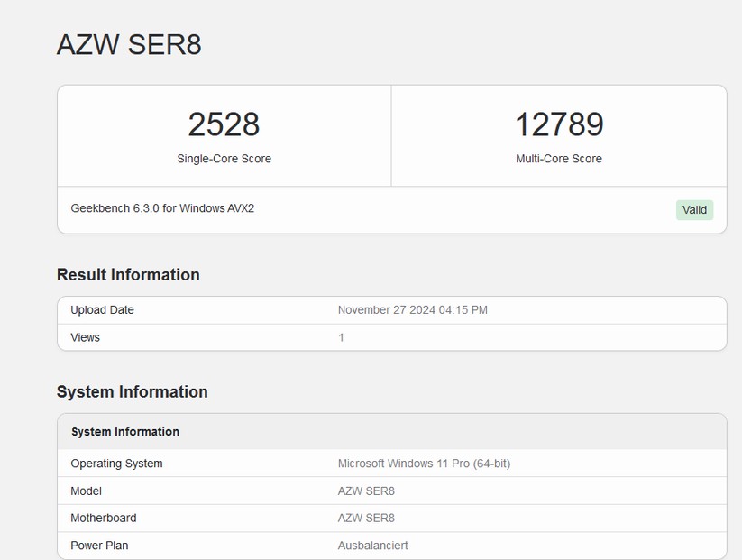Image resolution: width=742 pixels, height=560 pixels.
Task: Click the System Information table header
Action: [x=125, y=432]
